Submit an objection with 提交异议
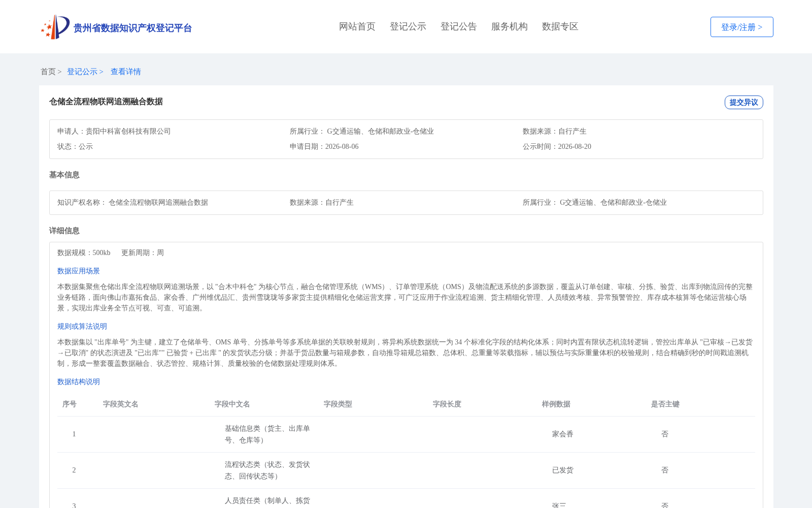This screenshot has height=508, width=812. [743, 102]
